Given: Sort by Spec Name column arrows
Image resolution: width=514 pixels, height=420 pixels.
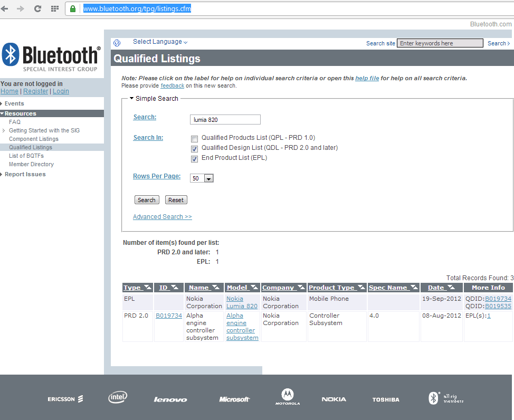Looking at the screenshot, I should click(414, 288).
